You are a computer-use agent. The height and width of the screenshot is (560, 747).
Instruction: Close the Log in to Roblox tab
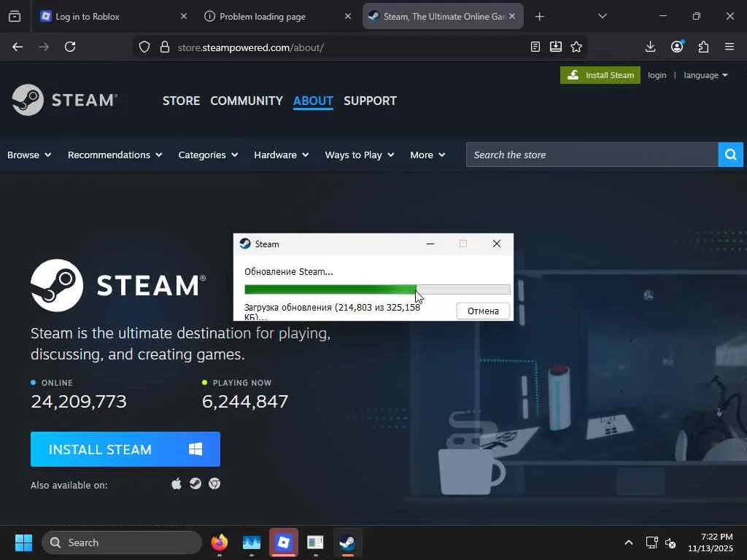coord(184,16)
